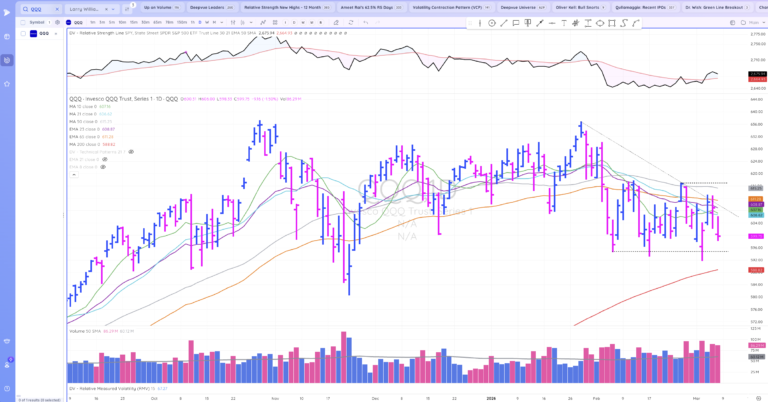Click the eraser tool in chart toolbar
The image size is (768, 402).
point(336,23)
